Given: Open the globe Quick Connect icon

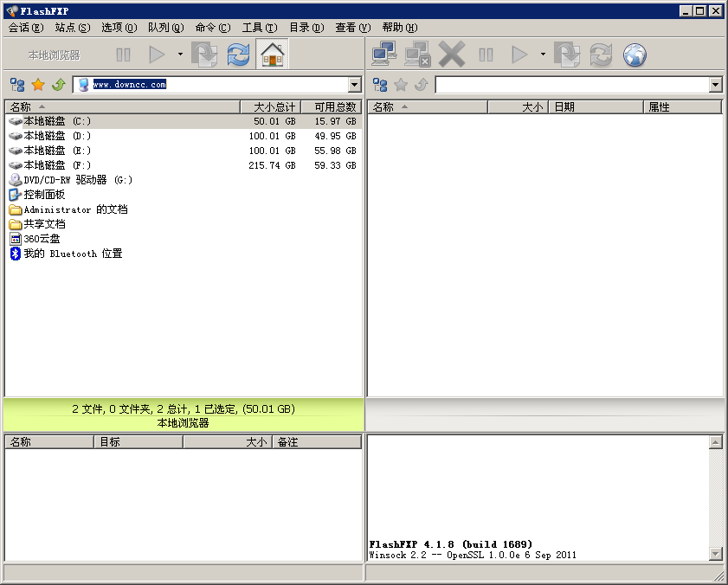Looking at the screenshot, I should tap(634, 55).
